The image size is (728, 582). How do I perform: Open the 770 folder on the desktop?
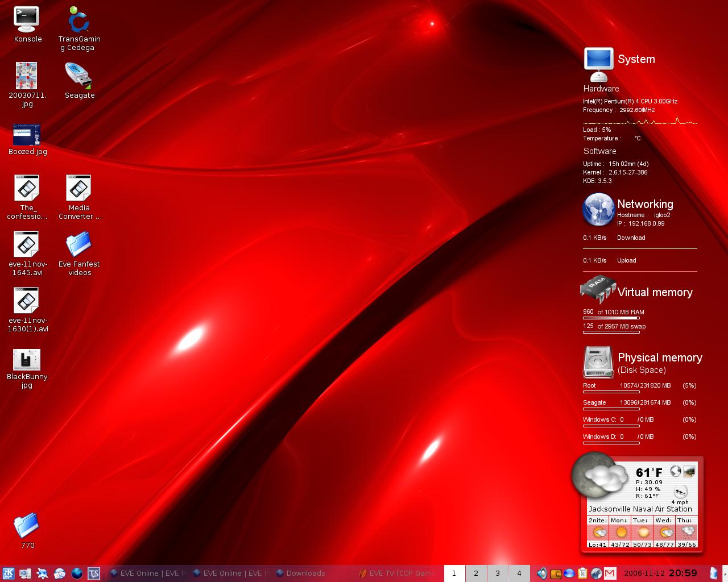point(26,526)
